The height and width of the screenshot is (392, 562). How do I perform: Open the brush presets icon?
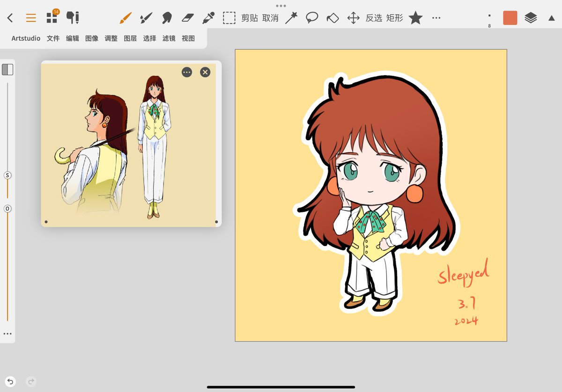point(73,18)
